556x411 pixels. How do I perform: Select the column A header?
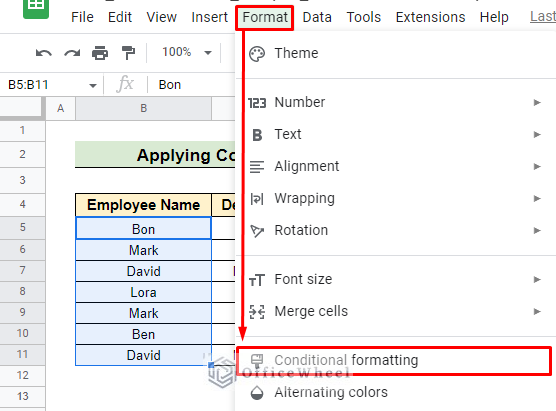pos(61,109)
